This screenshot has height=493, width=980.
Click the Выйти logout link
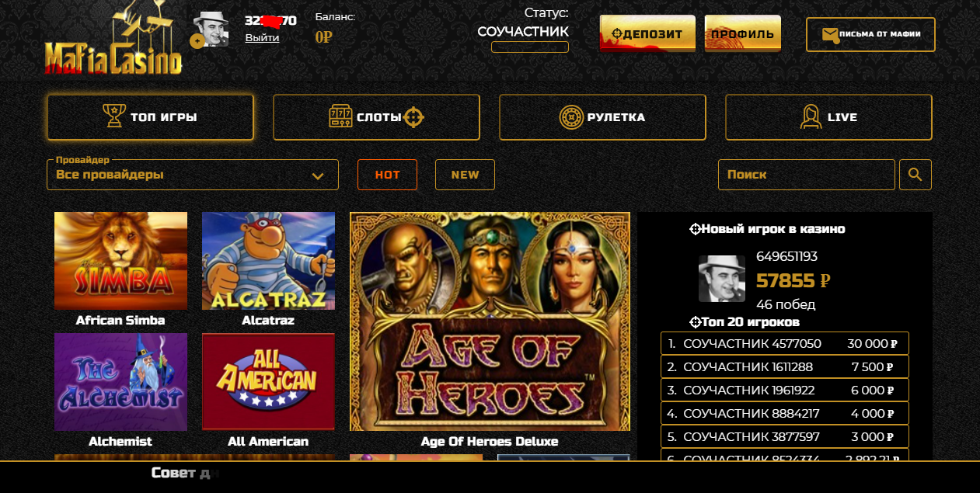pyautogui.click(x=262, y=37)
